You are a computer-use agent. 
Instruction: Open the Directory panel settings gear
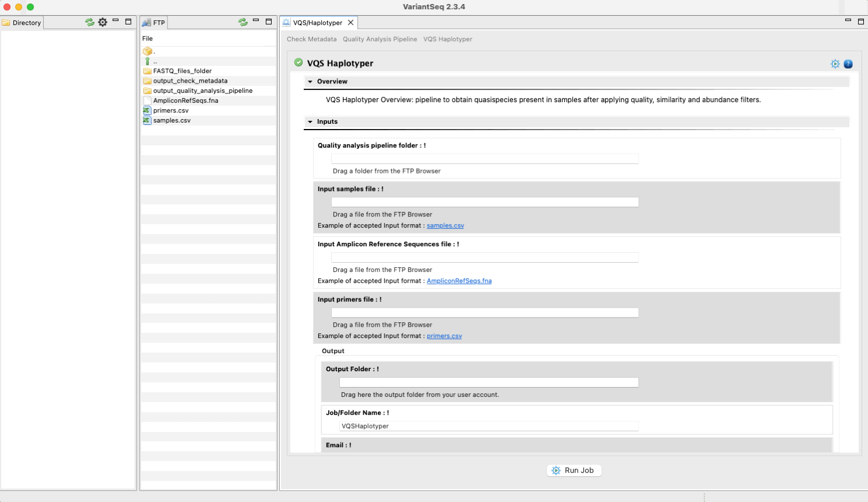coord(103,22)
